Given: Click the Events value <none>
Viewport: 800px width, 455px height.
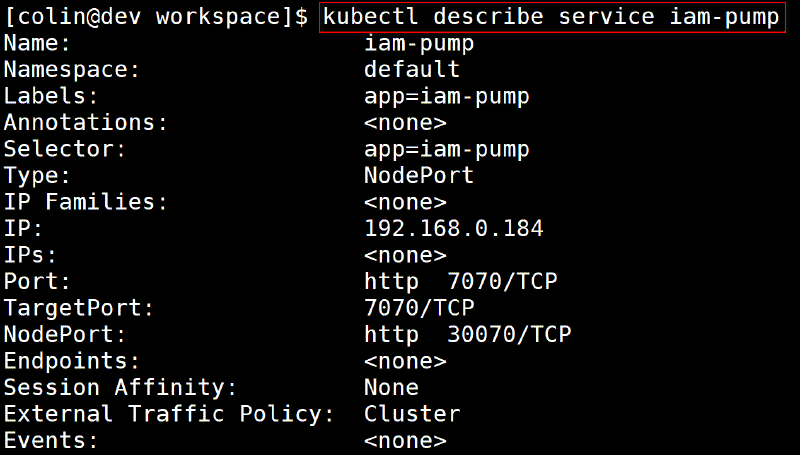Looking at the screenshot, I should [x=404, y=440].
